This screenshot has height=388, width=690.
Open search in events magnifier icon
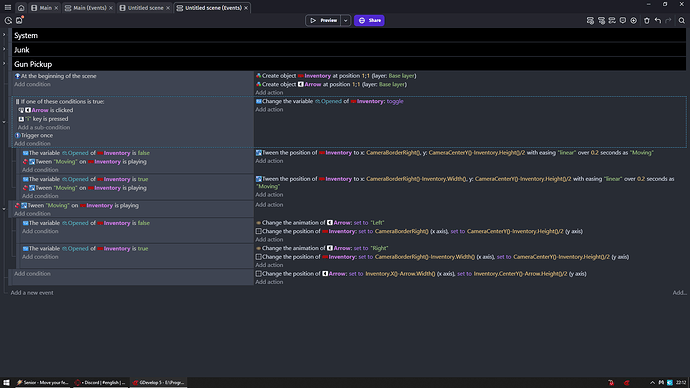click(682, 20)
